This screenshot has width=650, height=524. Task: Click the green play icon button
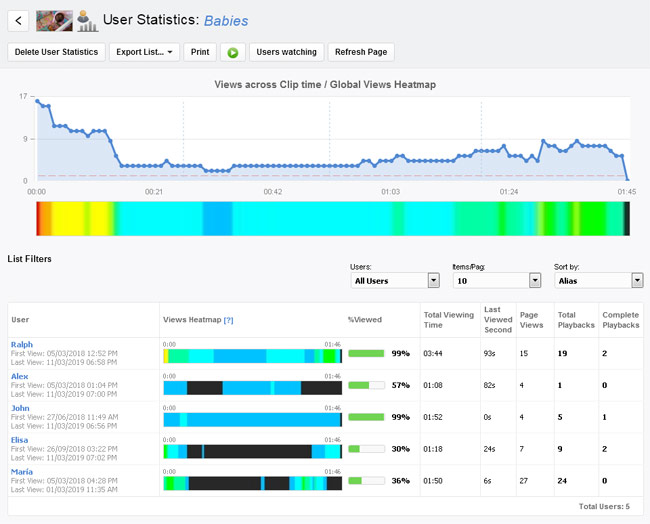233,53
